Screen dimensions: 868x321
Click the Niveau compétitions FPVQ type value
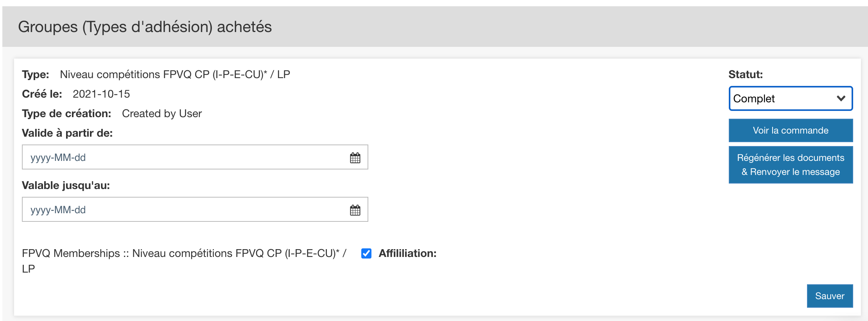(x=175, y=75)
